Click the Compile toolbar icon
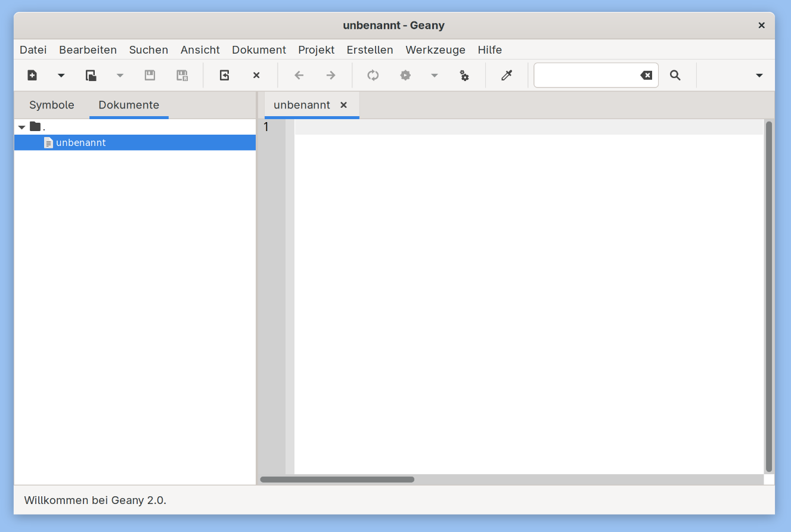The image size is (791, 532). (373, 75)
